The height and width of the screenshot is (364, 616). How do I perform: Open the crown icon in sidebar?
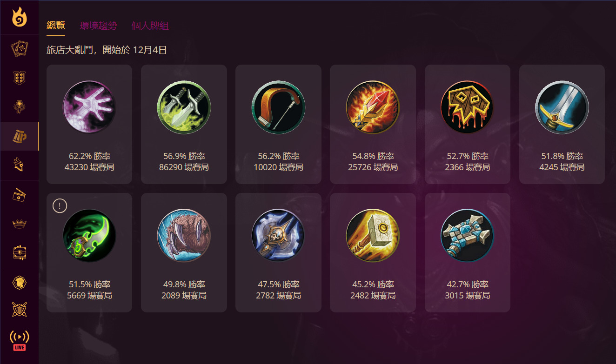click(x=19, y=224)
